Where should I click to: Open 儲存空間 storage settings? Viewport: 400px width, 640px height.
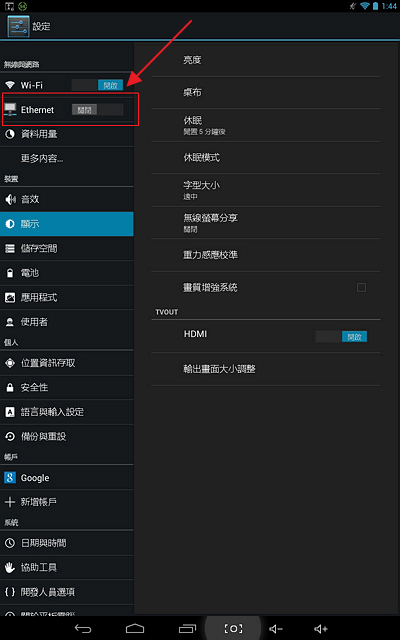(67, 249)
